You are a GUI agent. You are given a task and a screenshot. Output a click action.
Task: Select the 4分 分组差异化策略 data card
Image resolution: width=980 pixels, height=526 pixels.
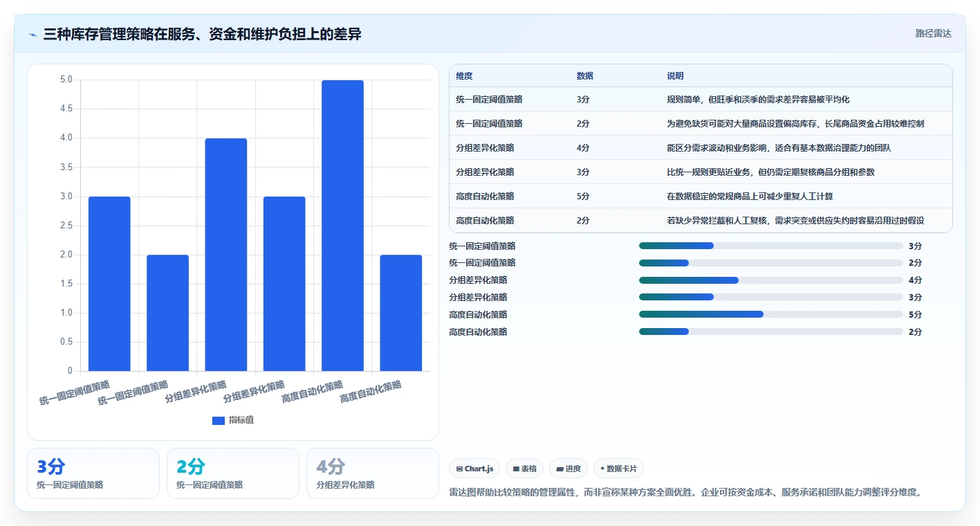point(373,473)
